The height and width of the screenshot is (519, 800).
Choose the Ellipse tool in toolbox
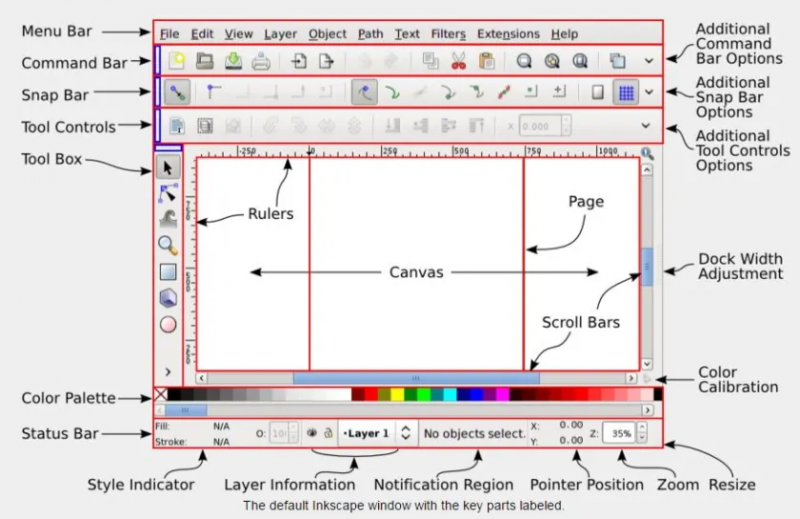point(168,323)
